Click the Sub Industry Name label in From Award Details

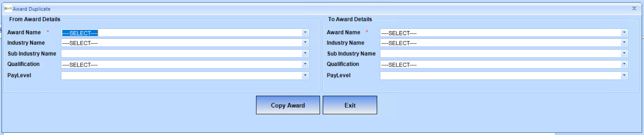point(32,54)
